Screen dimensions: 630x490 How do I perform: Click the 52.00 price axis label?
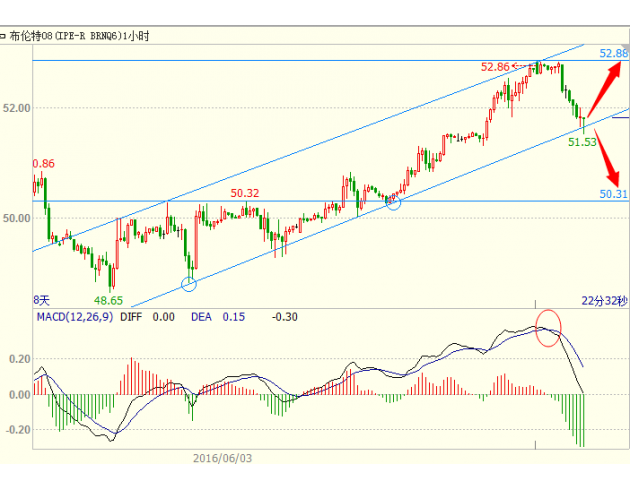point(20,108)
